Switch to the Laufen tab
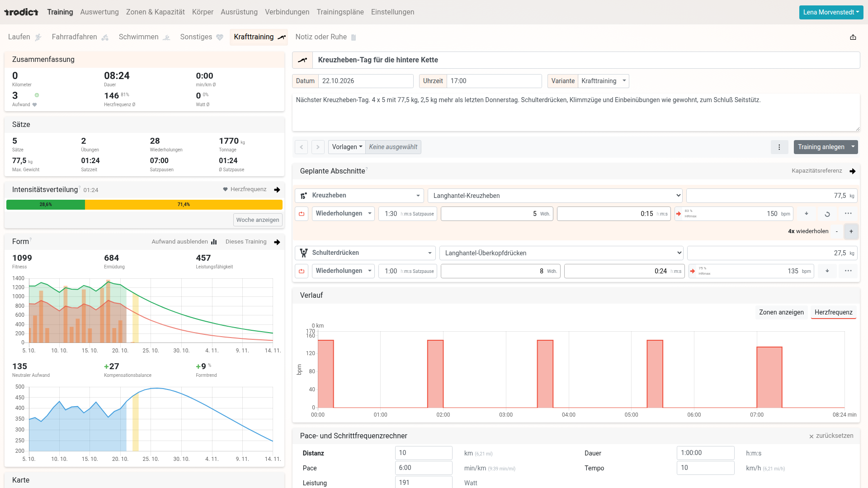This screenshot has height=488, width=868. point(25,37)
